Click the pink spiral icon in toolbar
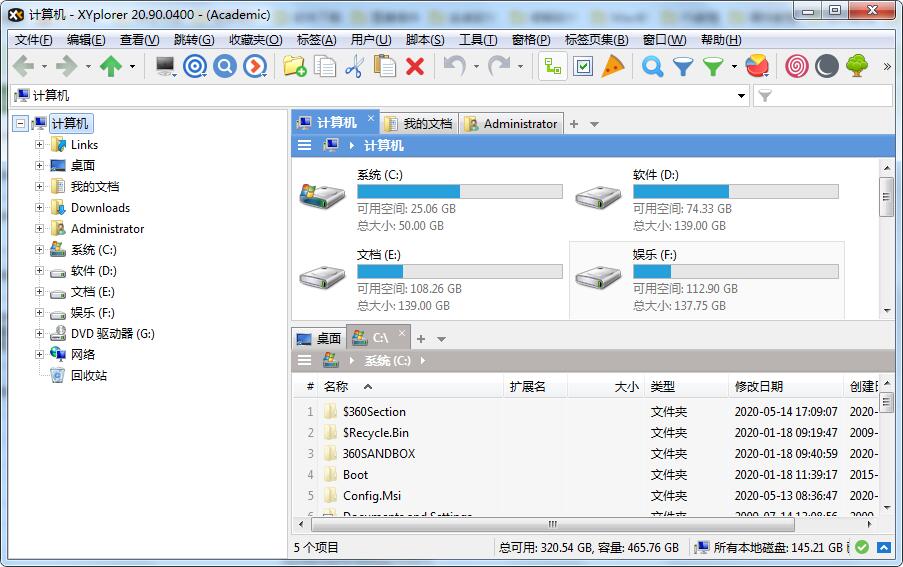Screen dimensions: 903x567 pos(796,67)
